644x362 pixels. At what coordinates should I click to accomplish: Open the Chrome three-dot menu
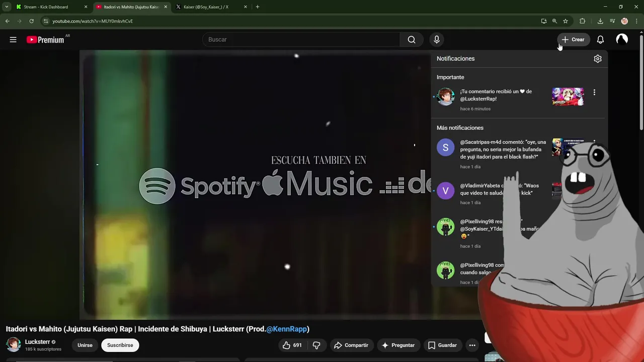pos(636,21)
